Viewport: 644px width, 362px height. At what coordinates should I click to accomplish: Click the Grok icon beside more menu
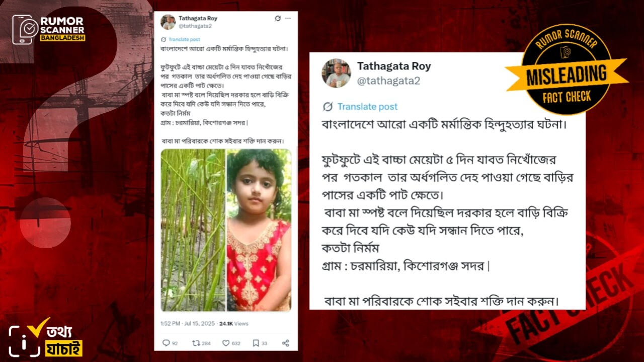click(x=278, y=18)
